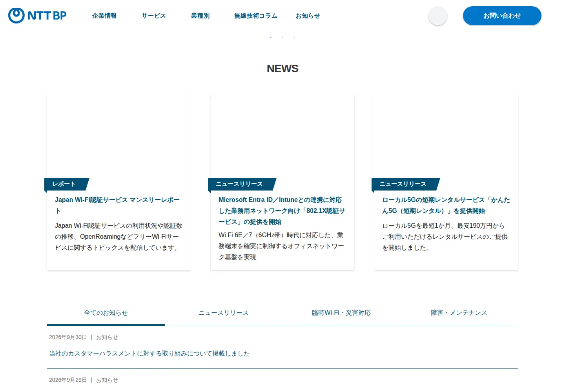Open the 業種別 menu
The width and height of the screenshot is (565, 392).
[200, 16]
